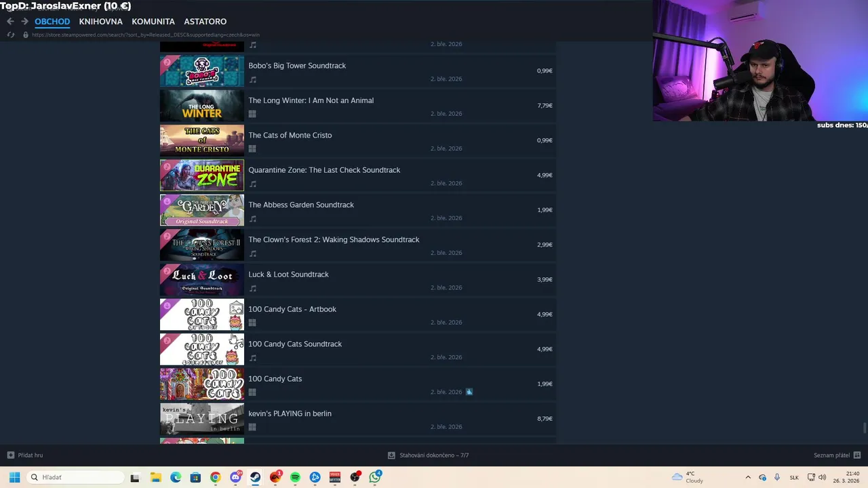Open OBS Studio from the taskbar
868x488 pixels.
click(355, 477)
